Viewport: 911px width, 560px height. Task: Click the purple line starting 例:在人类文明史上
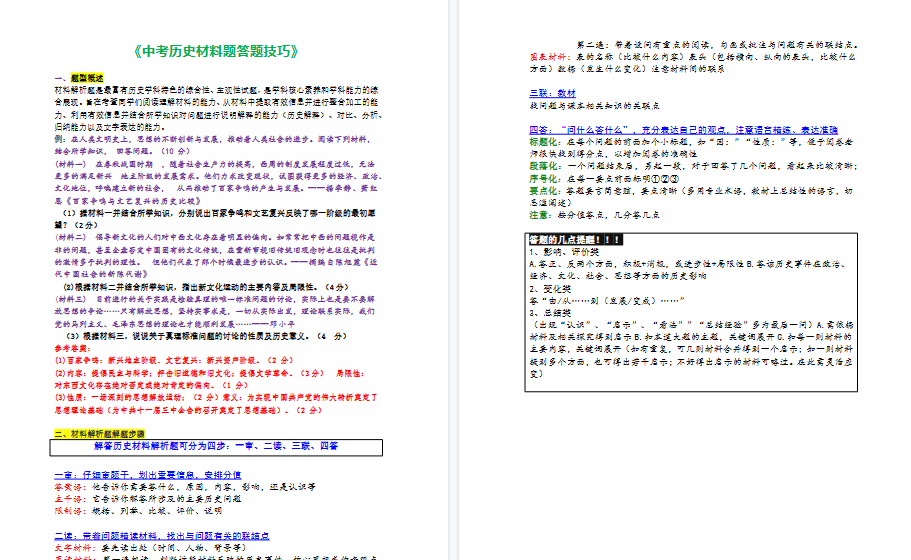point(213,145)
